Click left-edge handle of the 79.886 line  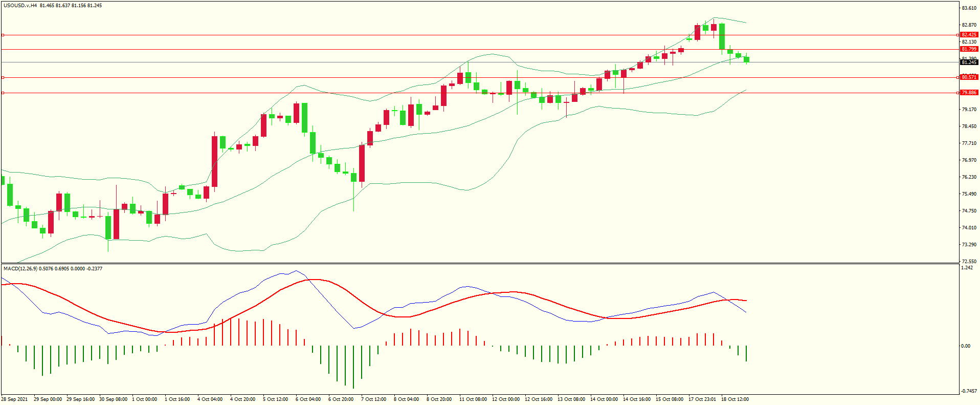pos(3,93)
